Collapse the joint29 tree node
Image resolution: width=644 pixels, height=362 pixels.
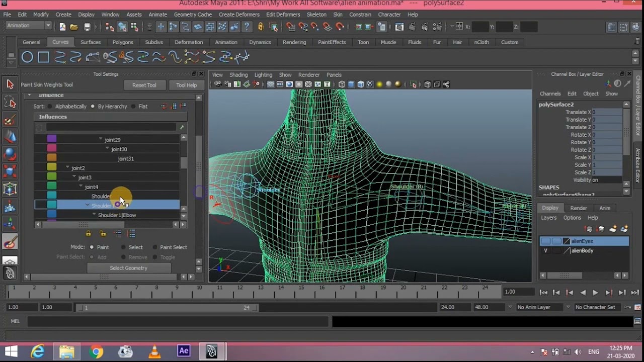(x=100, y=139)
